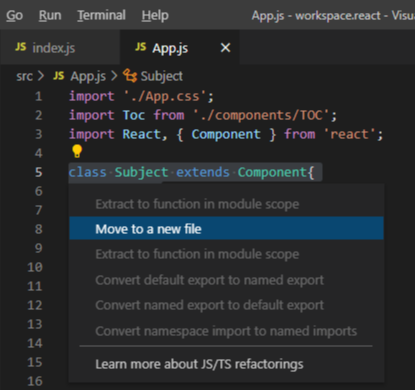
Task: Open Learn more about JS/TS refactorings
Action: tap(226, 364)
